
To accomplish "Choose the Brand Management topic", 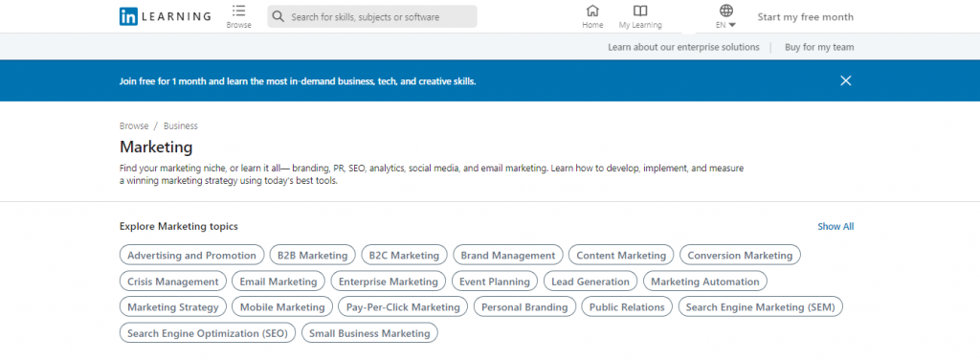I will 508,256.
